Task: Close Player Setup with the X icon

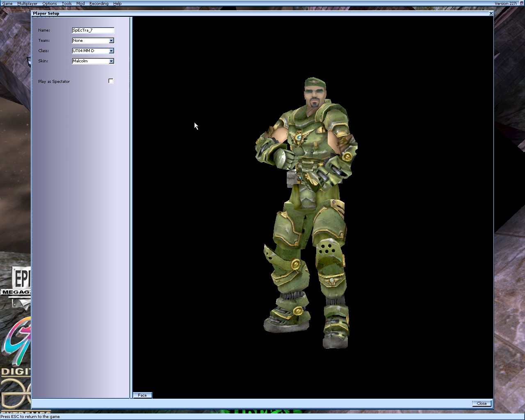Action: pos(491,14)
